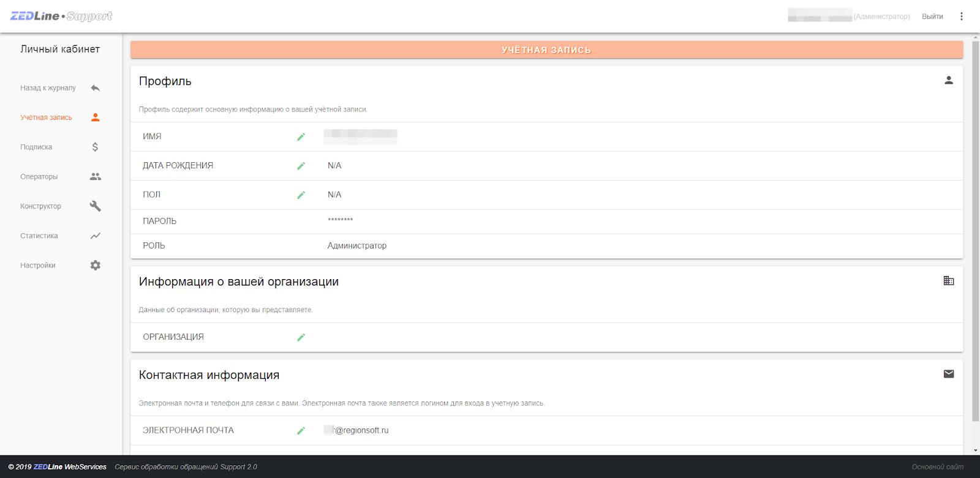
Task: Click the Информация о вашей организации heading
Action: tap(239, 282)
